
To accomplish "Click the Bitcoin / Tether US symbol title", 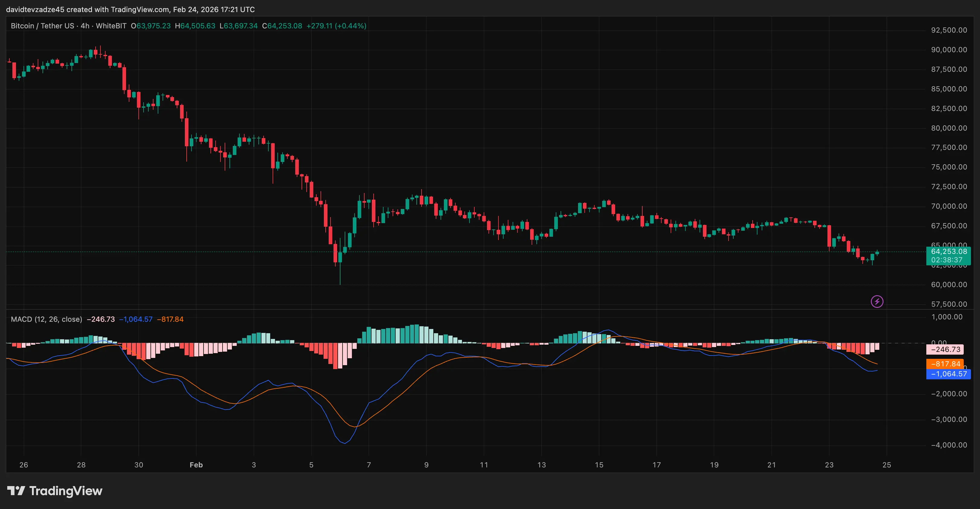I will pos(42,26).
